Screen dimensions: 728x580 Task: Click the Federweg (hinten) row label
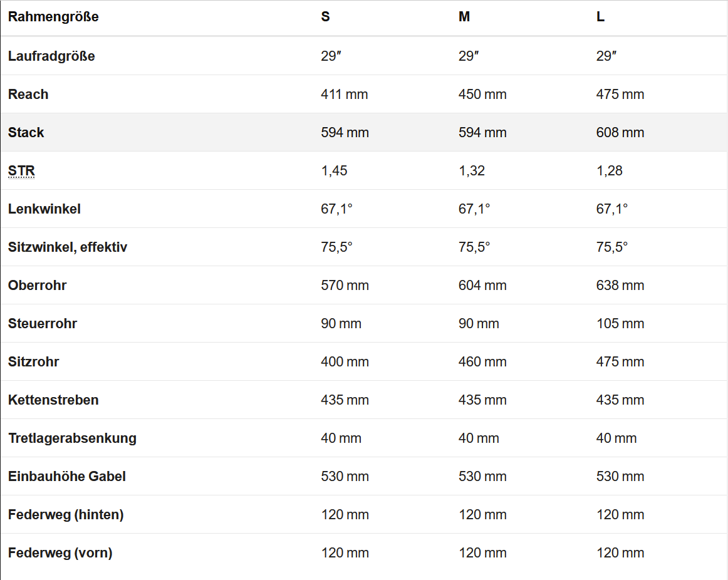[66, 515]
